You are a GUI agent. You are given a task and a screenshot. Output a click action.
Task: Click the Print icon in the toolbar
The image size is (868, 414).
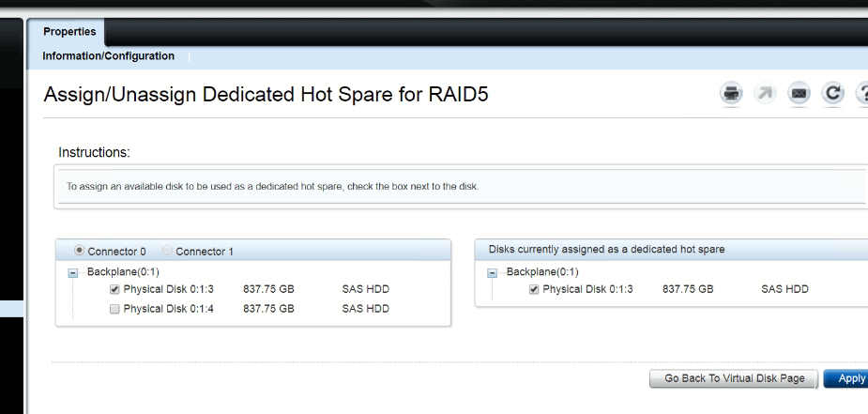tap(731, 93)
